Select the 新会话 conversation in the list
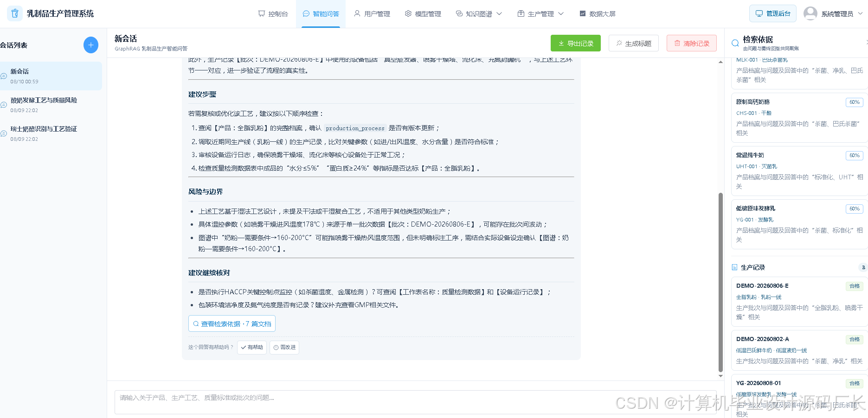The width and height of the screenshot is (868, 418). (51, 76)
